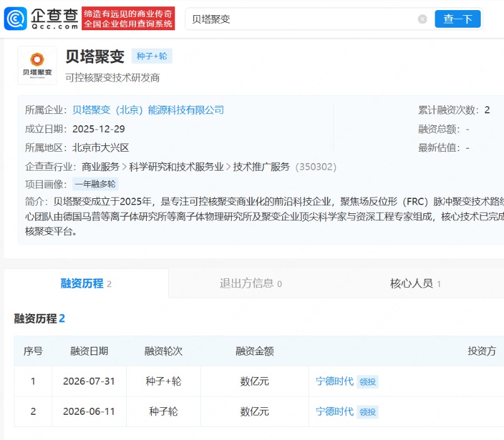Image resolution: width=504 pixels, height=440 pixels.
Task: Click the 融资历程 2 section heading
Action: [x=39, y=319]
